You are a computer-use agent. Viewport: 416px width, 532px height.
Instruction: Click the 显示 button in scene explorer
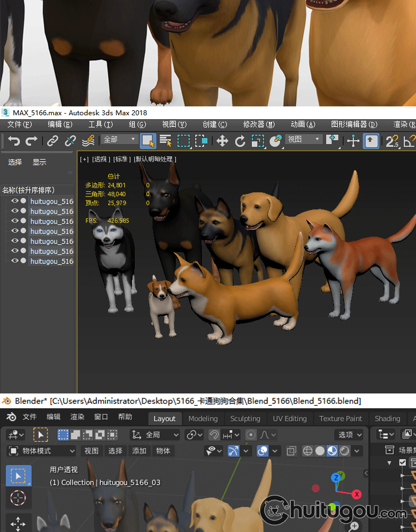(39, 162)
